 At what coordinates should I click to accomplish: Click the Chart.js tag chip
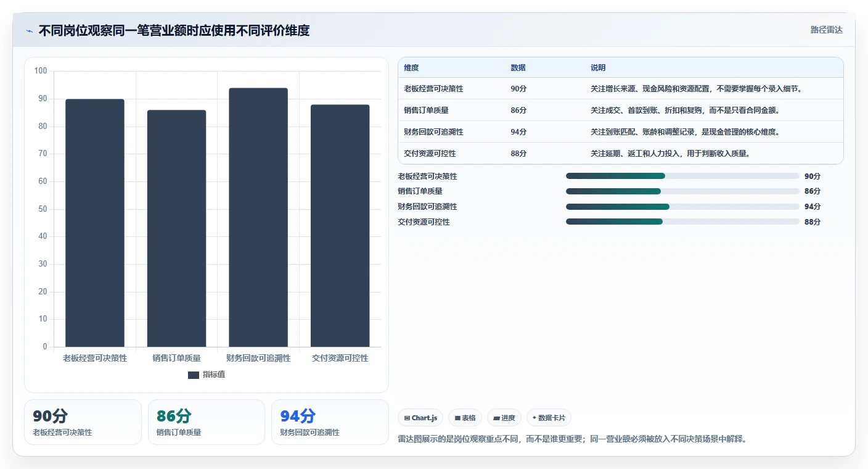click(420, 418)
